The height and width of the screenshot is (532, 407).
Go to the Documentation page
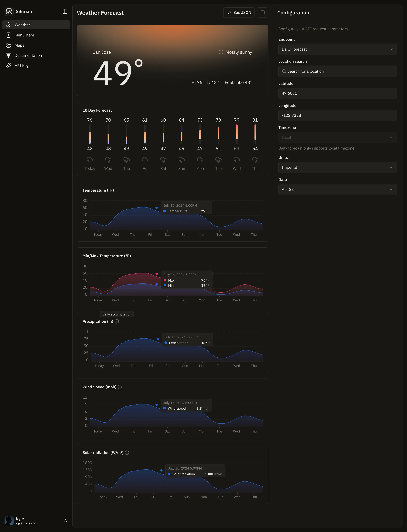coord(28,56)
